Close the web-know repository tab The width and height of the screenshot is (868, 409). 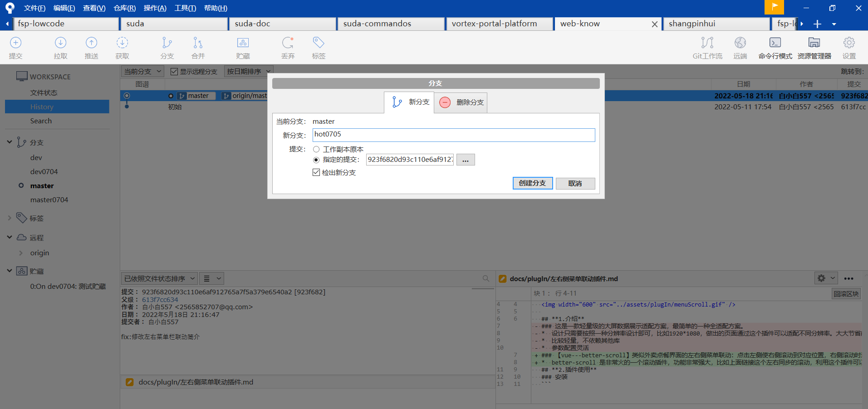click(x=654, y=24)
